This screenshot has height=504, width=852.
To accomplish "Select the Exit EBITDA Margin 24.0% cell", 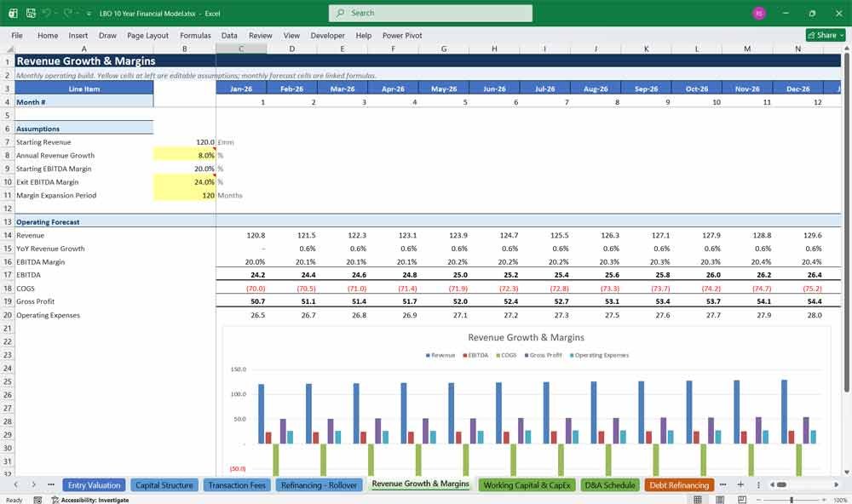I will (x=185, y=182).
